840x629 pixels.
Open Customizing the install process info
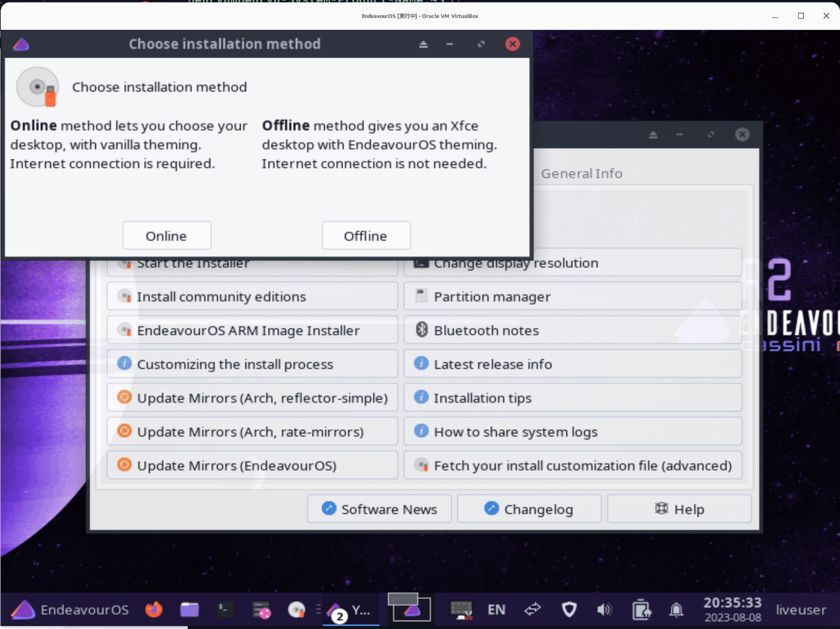point(253,364)
